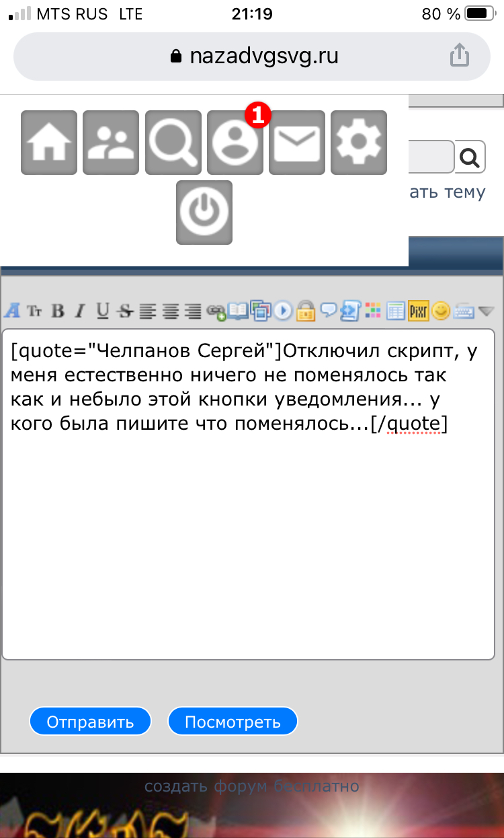504x838 pixels.
Task: Open the members list icon
Action: click(111, 143)
